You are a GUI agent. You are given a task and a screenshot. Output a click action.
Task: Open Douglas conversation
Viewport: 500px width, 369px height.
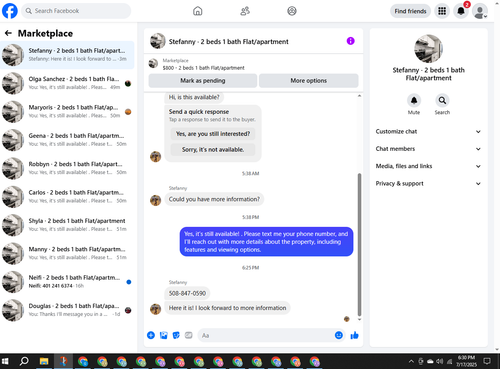(67, 310)
